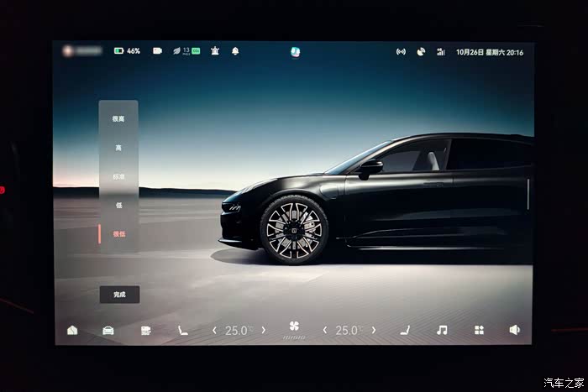
Task: Tap the car's front wheel
Action: point(294,230)
